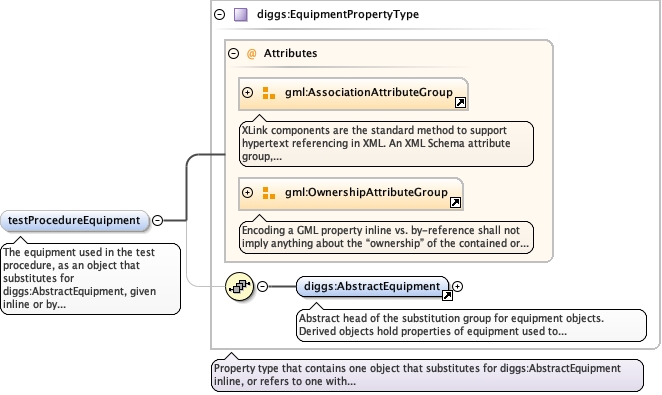Viewport: 662px width, 395px height.
Task: Click the purple complex type icon
Action: pyautogui.click(x=241, y=15)
